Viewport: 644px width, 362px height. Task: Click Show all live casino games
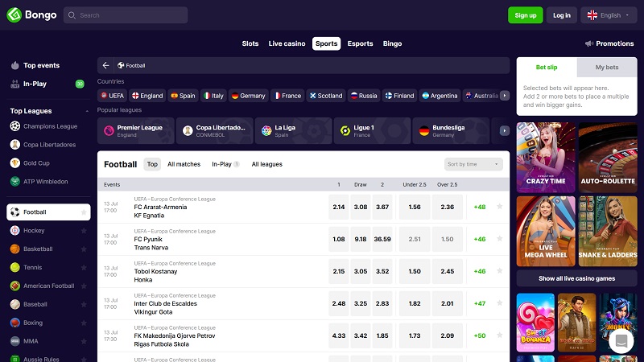tap(576, 278)
